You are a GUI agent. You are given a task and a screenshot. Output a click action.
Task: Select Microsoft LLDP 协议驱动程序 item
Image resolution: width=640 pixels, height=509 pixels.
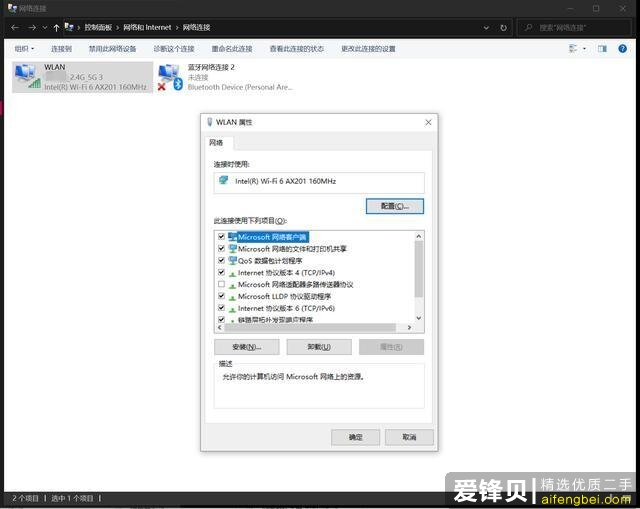click(x=284, y=296)
